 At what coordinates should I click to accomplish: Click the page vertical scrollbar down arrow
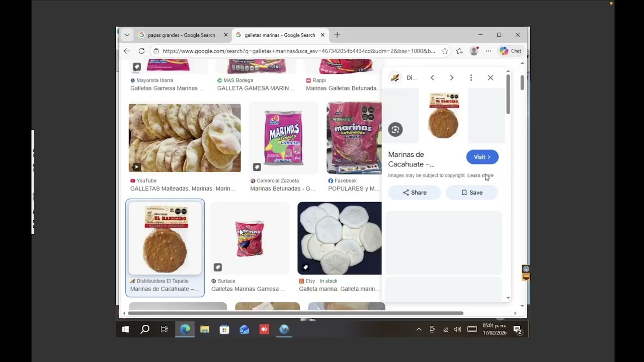point(522,306)
